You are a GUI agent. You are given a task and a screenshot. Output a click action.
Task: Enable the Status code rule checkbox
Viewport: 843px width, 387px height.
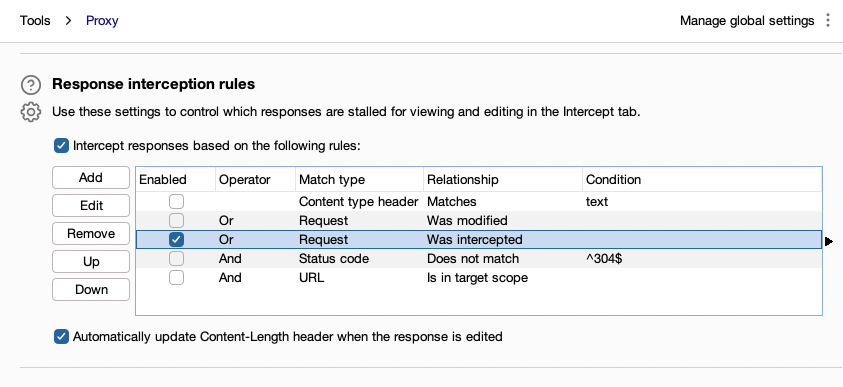click(x=176, y=259)
